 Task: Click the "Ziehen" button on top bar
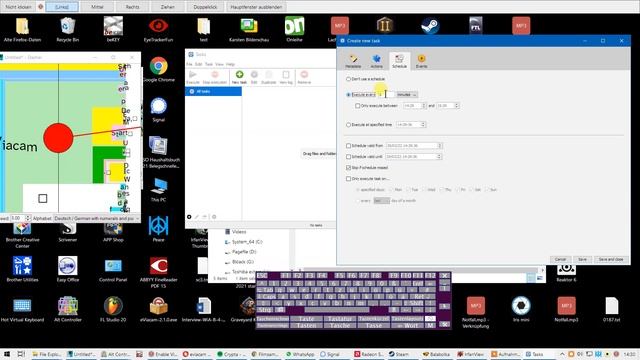coord(167,7)
